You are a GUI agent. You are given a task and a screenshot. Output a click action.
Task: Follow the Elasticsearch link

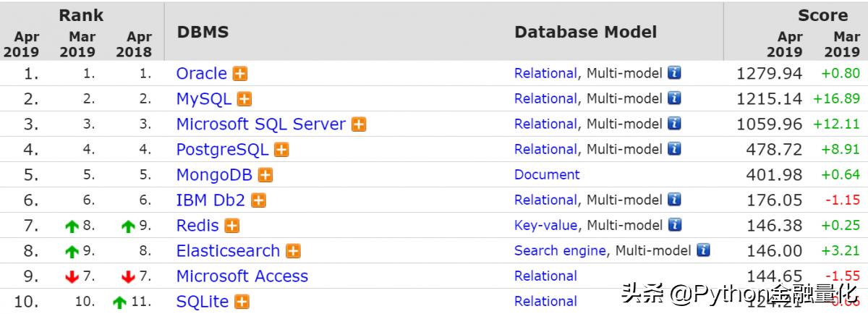click(228, 251)
